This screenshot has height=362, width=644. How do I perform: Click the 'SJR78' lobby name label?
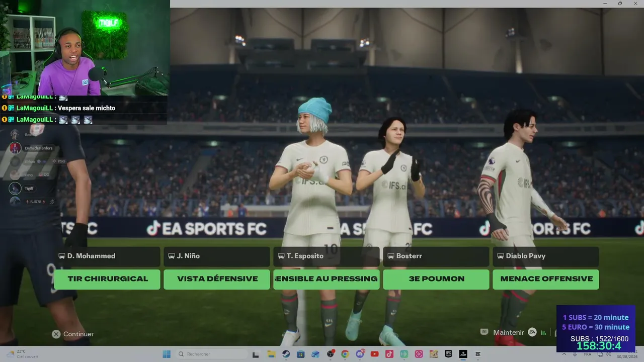(35, 202)
